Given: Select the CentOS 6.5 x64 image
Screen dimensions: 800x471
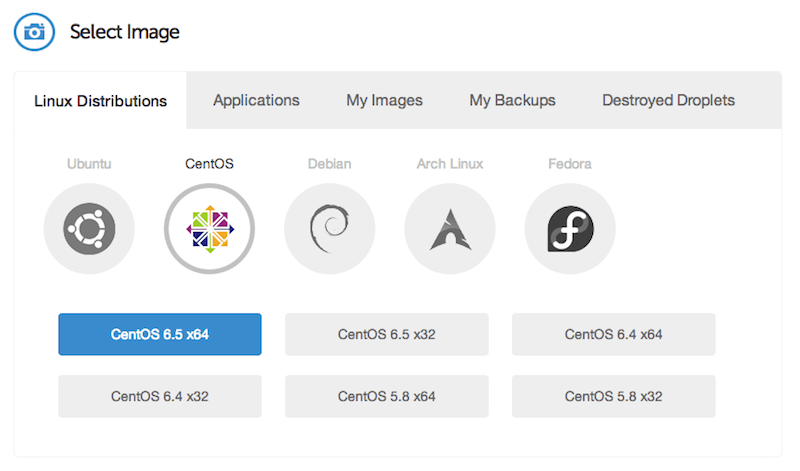Looking at the screenshot, I should pos(160,334).
